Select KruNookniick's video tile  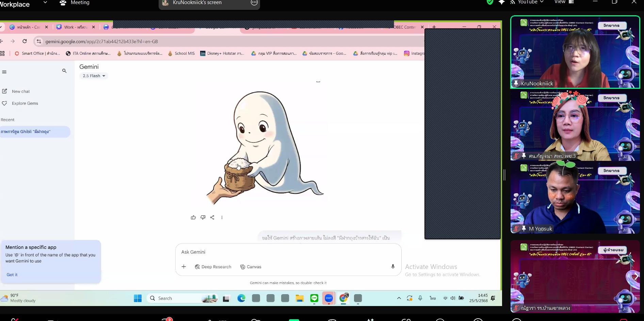pyautogui.click(x=575, y=52)
